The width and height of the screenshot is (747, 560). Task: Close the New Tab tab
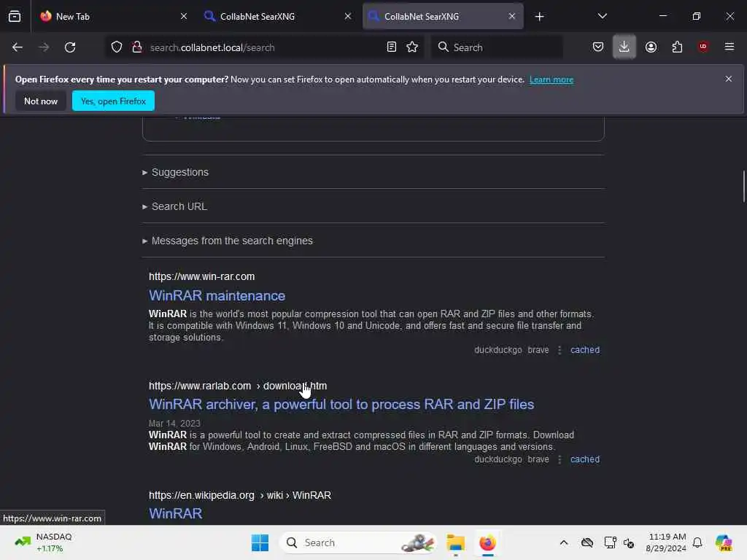[x=184, y=16]
